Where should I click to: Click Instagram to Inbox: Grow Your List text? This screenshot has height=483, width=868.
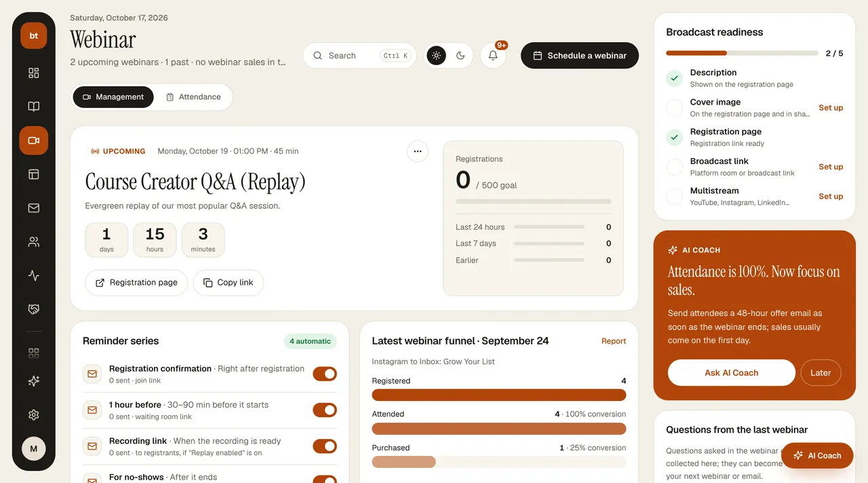point(433,362)
